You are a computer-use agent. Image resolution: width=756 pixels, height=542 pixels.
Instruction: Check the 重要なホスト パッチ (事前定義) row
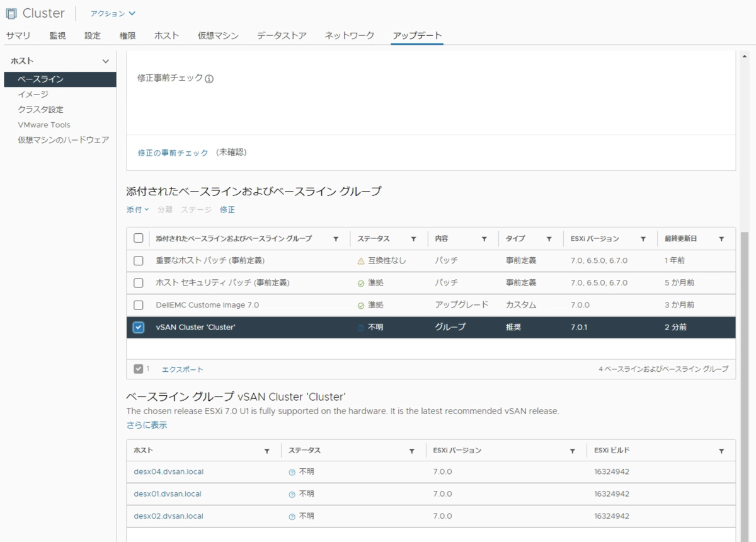pyautogui.click(x=139, y=261)
